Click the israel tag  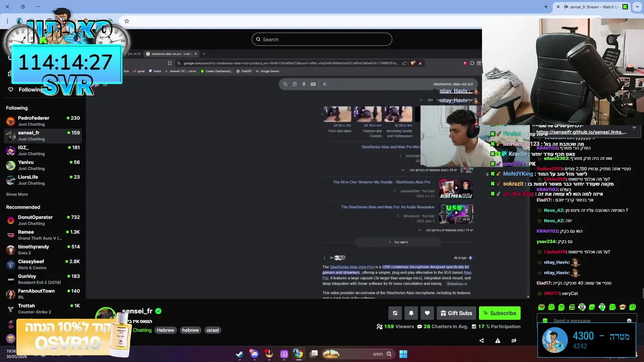click(x=213, y=330)
